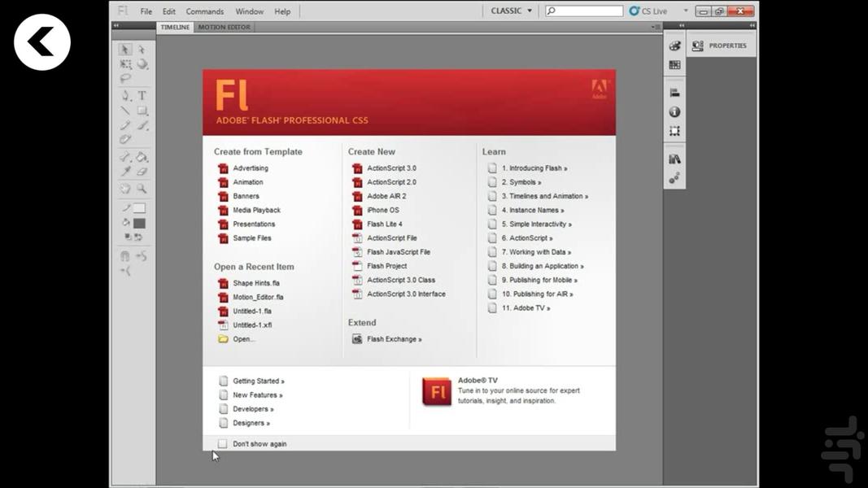Image resolution: width=868 pixels, height=488 pixels.
Task: Pick the stroke color swatch
Action: [x=139, y=208]
